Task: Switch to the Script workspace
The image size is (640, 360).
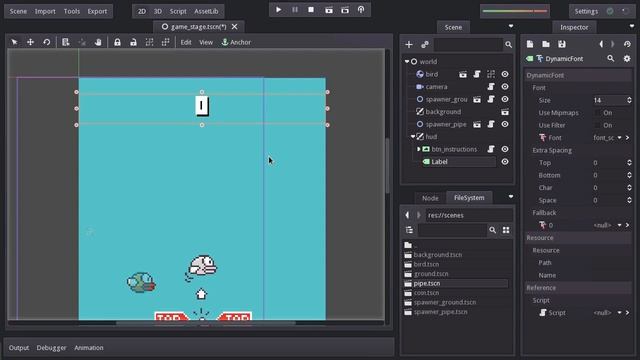Action: (x=178, y=11)
